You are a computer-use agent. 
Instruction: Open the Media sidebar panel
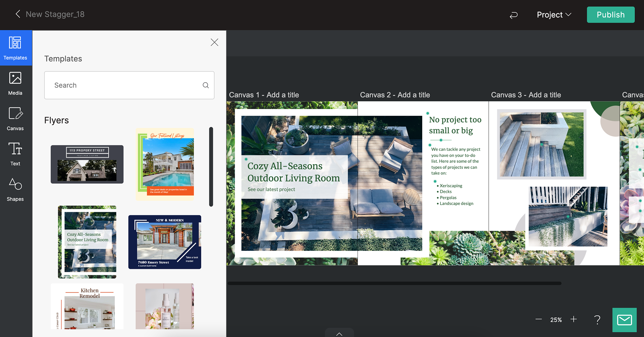[x=15, y=84]
